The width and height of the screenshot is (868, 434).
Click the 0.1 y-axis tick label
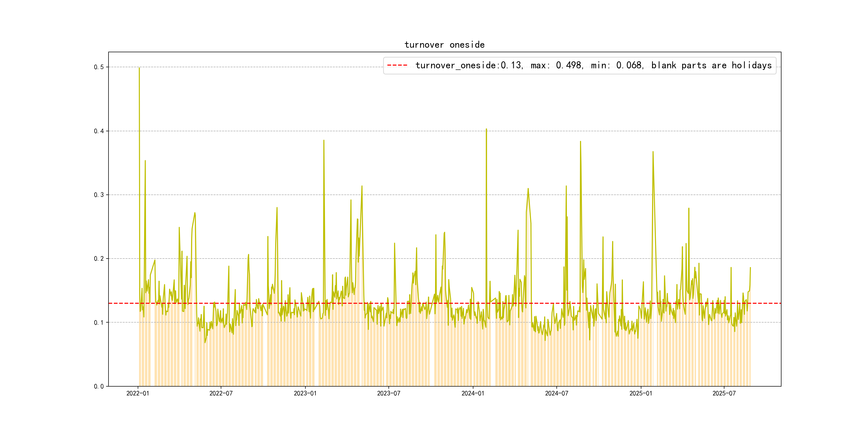pyautogui.click(x=99, y=323)
